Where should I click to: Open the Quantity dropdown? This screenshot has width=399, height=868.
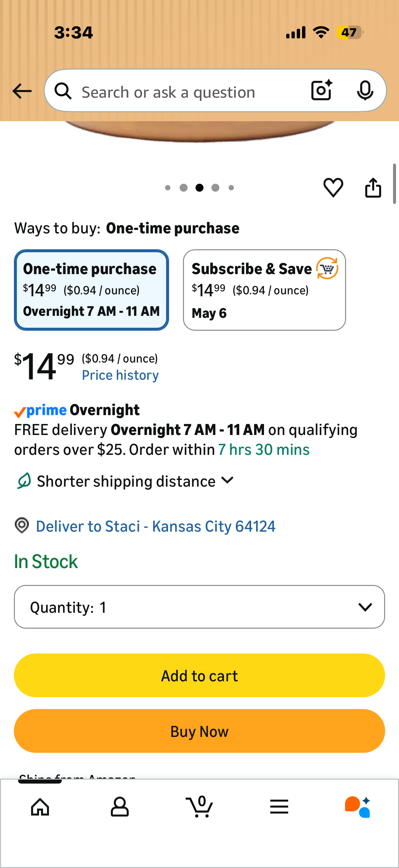[199, 606]
